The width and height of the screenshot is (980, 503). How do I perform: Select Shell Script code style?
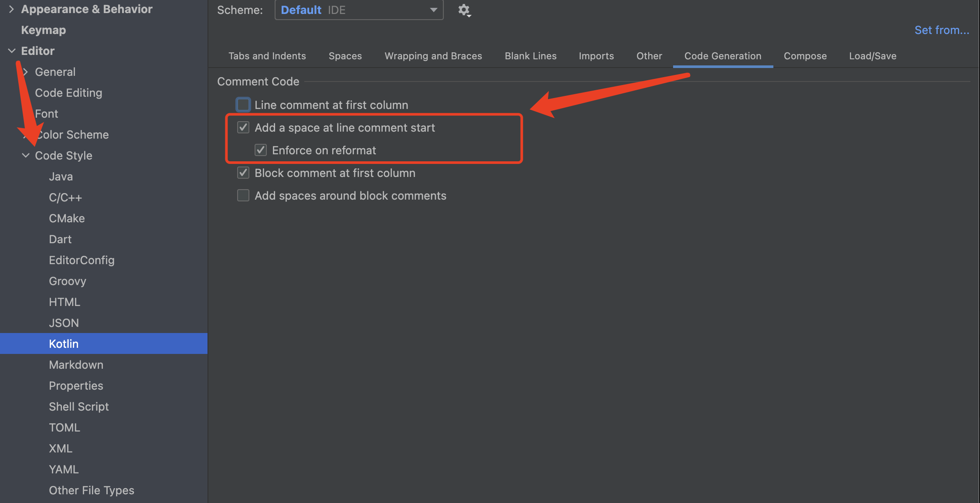[78, 407]
